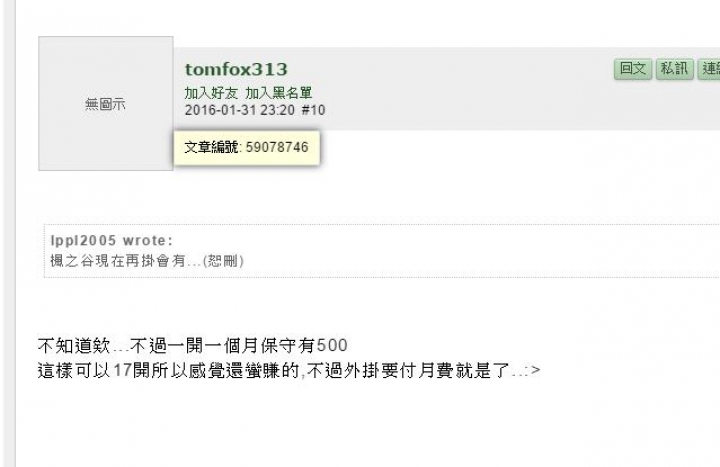Click the 回文 reply button
Screen dimensions: 720x467
633,69
